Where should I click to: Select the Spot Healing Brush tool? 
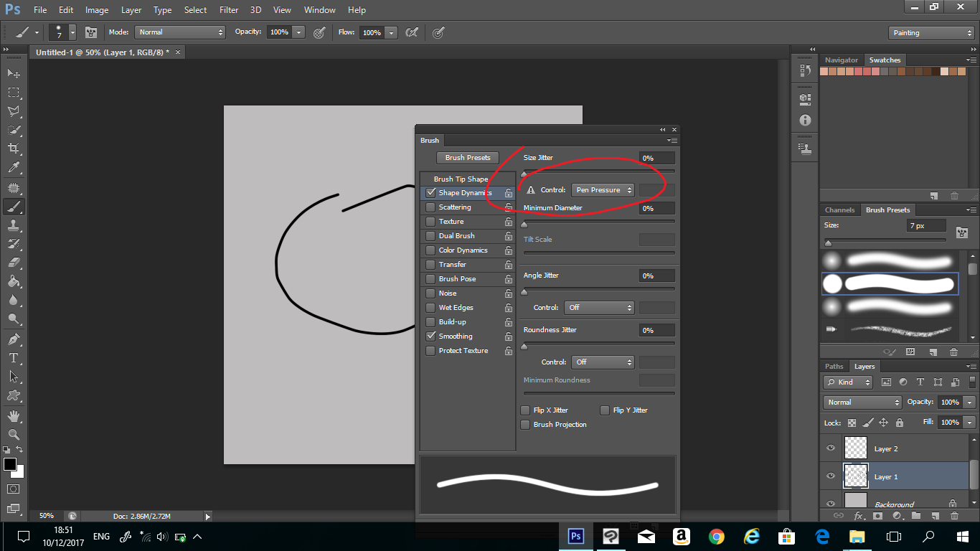[14, 188]
